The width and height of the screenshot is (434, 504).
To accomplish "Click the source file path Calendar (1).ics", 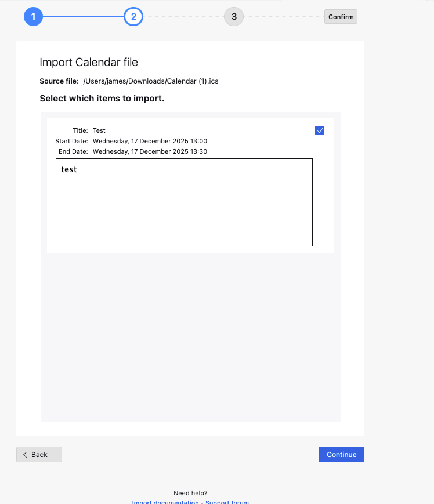I will click(151, 81).
